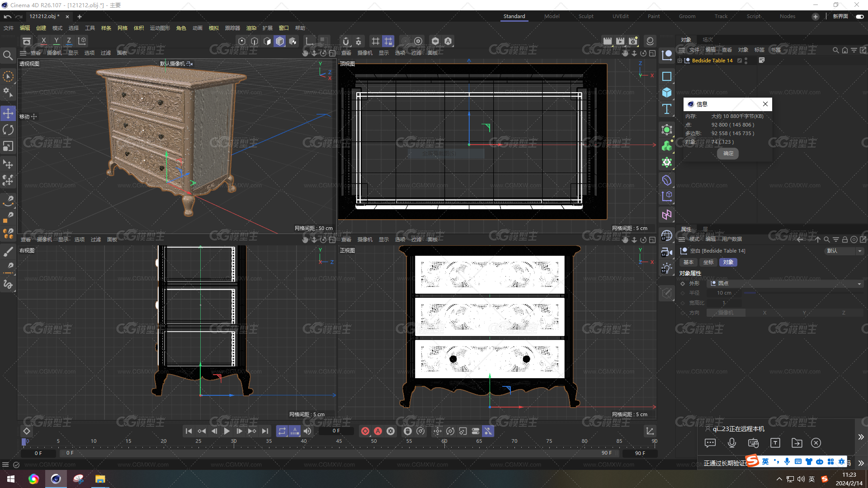
Task: Click 确定 in the info dialog
Action: coord(728,154)
